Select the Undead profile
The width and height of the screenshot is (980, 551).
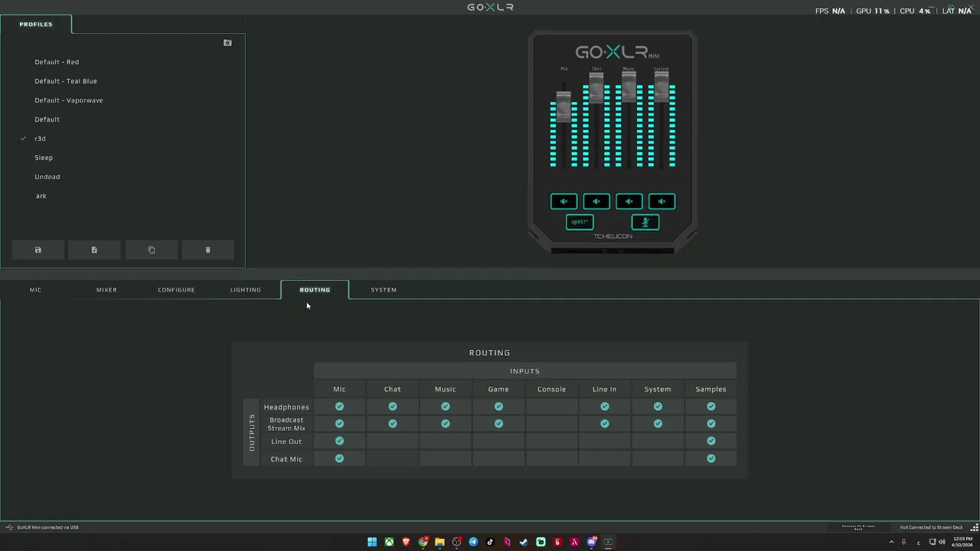pos(47,177)
